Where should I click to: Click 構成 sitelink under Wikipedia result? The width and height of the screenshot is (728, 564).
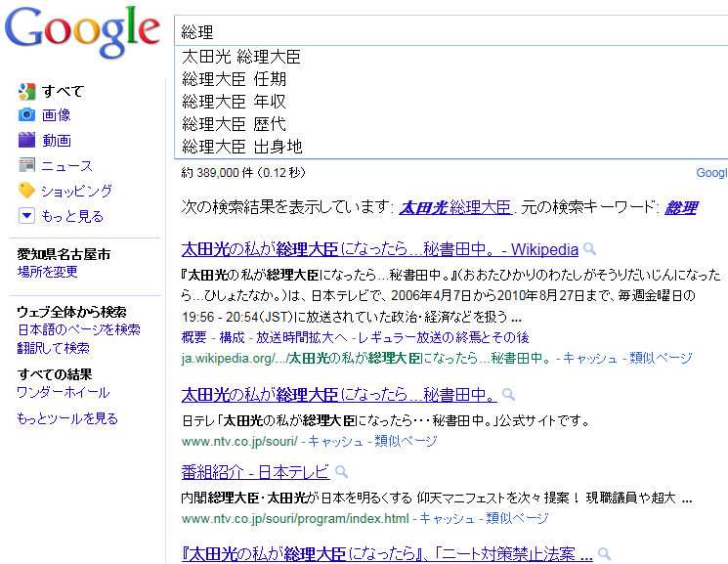pyautogui.click(x=232, y=337)
